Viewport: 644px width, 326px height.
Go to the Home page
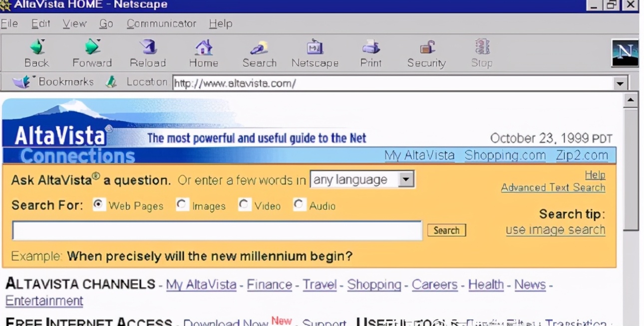(x=204, y=54)
